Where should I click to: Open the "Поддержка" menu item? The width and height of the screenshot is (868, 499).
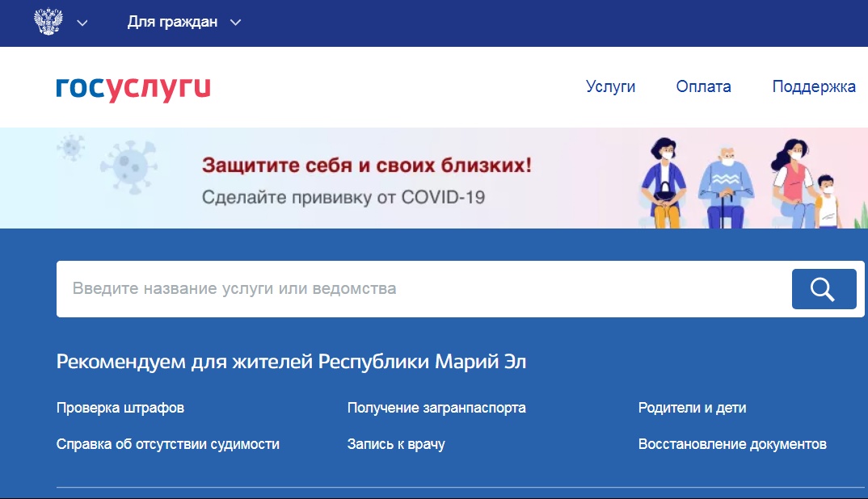tap(813, 87)
